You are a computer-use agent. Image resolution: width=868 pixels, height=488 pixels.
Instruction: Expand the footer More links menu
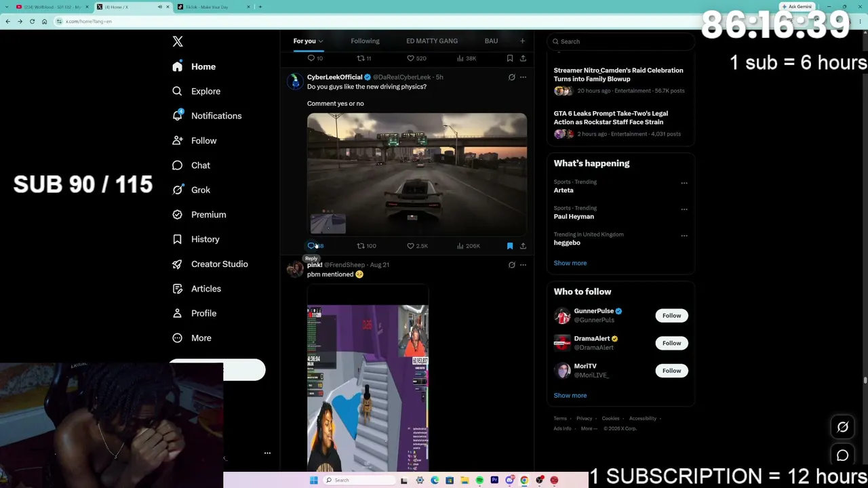pos(589,429)
